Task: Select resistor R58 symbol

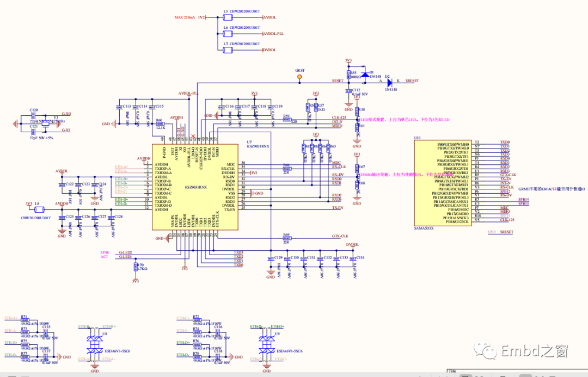Action: point(357,112)
